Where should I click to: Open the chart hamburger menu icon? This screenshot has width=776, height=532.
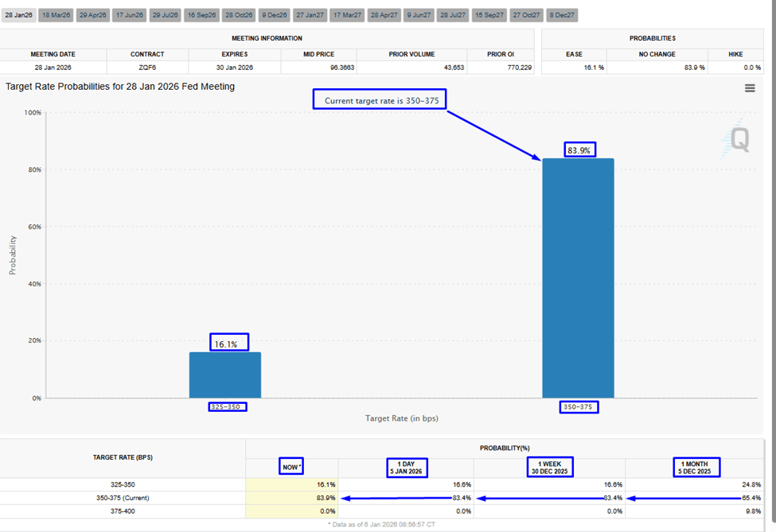pos(750,88)
